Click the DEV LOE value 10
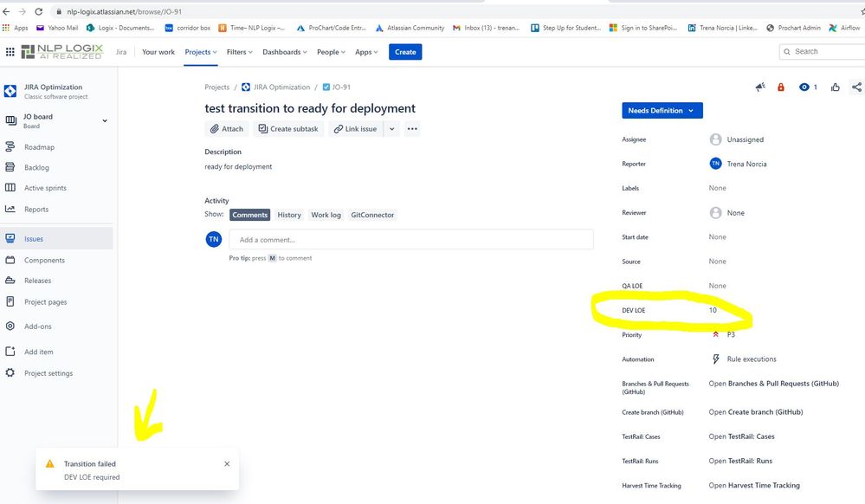 tap(713, 310)
